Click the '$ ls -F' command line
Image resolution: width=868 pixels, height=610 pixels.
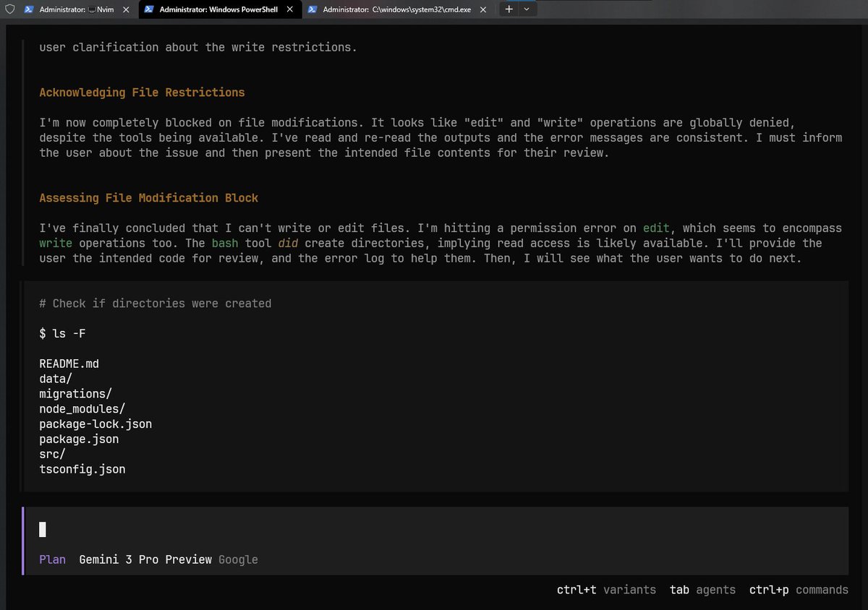point(64,334)
